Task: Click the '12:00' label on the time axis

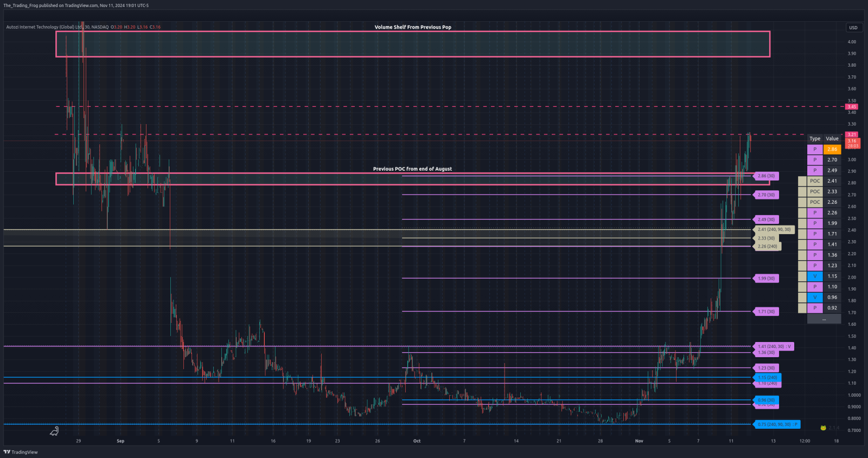Action: click(x=805, y=441)
